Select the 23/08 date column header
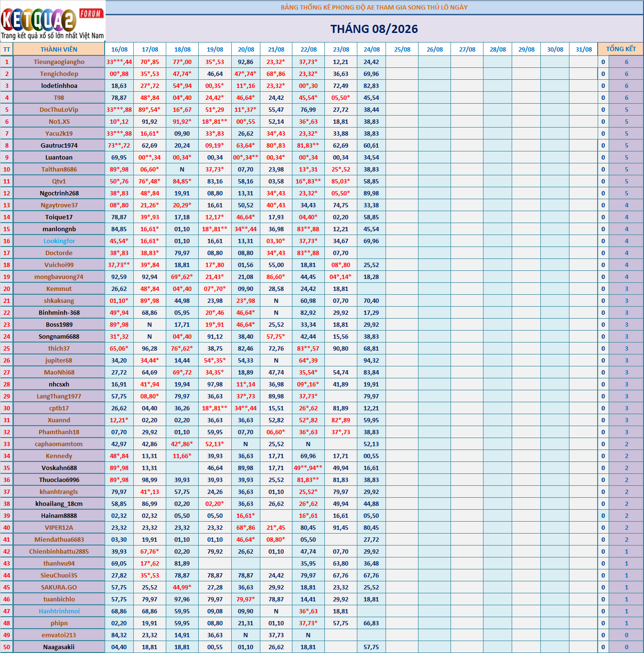The height and width of the screenshot is (653, 644). tap(341, 50)
